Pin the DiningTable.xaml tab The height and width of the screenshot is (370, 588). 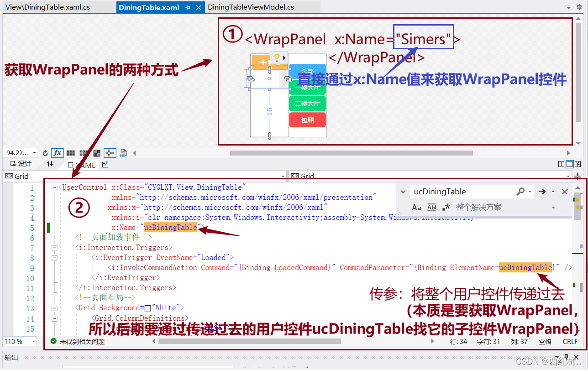click(x=188, y=8)
